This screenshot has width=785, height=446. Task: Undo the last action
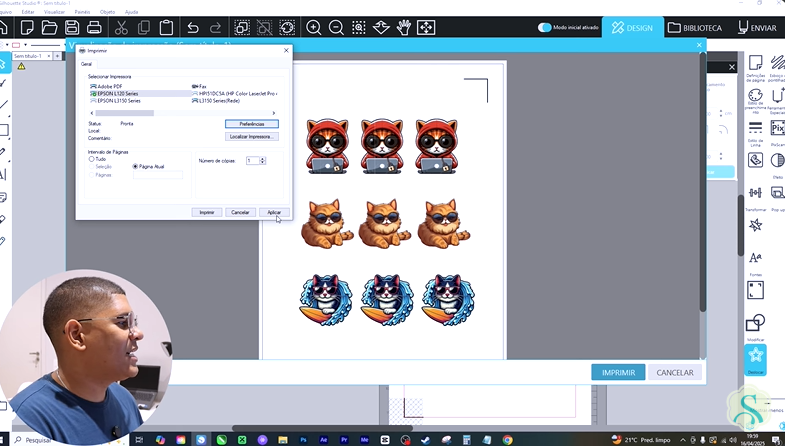[x=193, y=28]
